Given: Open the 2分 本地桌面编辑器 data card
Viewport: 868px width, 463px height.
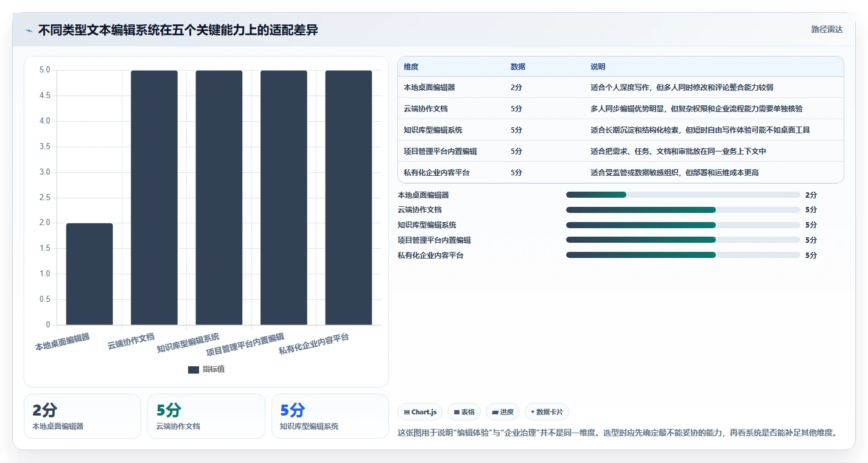Looking at the screenshot, I should point(82,416).
